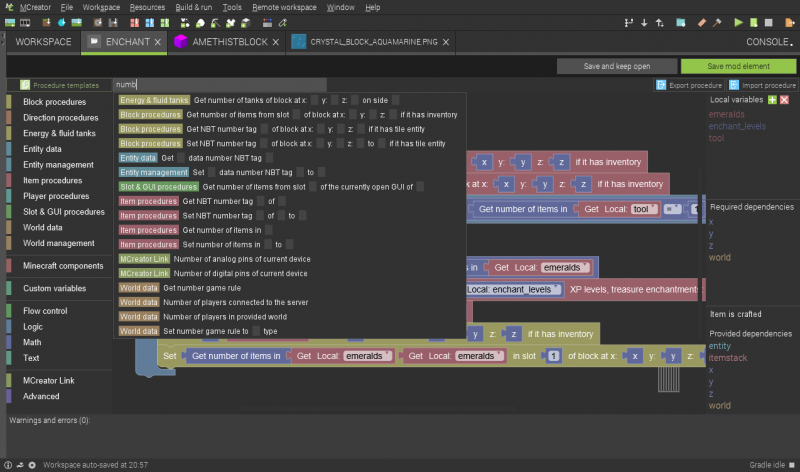Click Import procedure button

(x=763, y=85)
